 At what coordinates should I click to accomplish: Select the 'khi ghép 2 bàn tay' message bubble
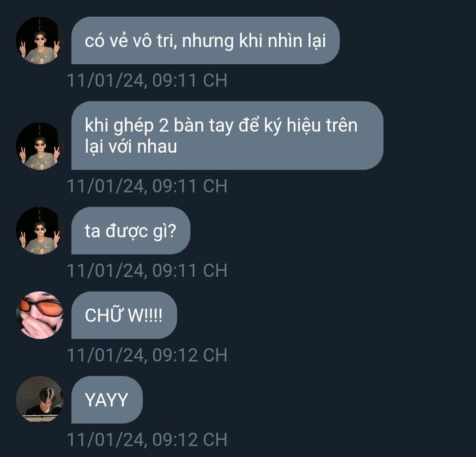pos(227,136)
